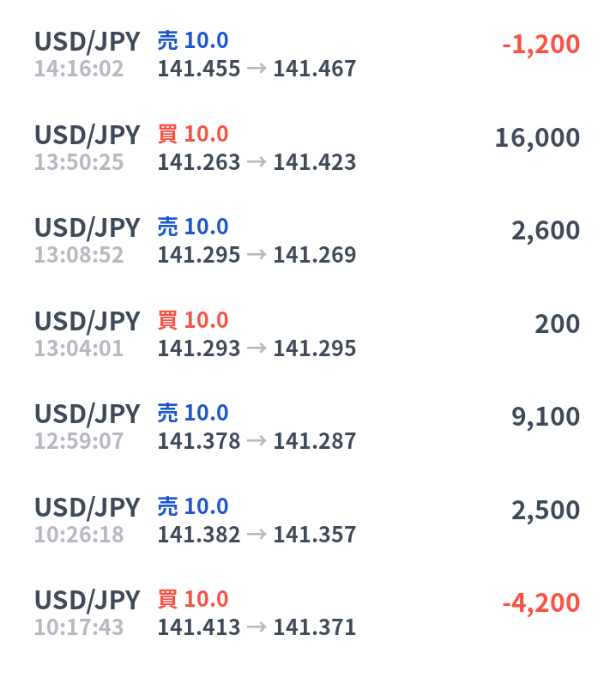
Task: Select the 16,000 profit value
Action: [537, 138]
